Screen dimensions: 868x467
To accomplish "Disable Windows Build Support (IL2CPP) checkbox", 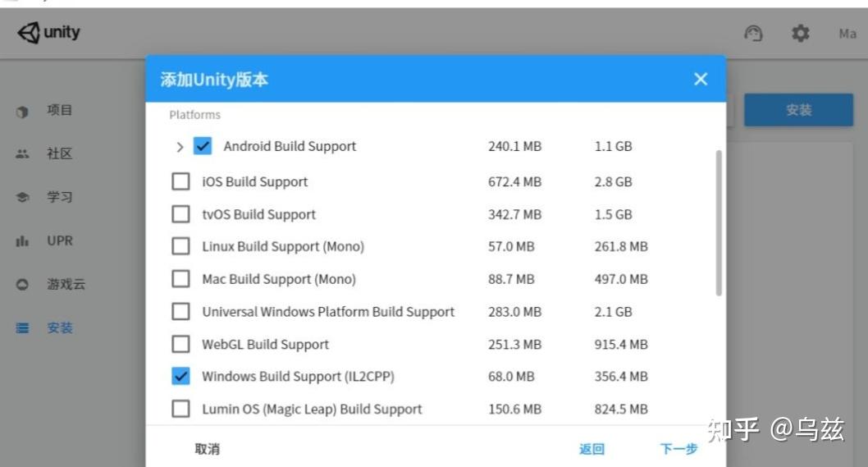I will 180,376.
